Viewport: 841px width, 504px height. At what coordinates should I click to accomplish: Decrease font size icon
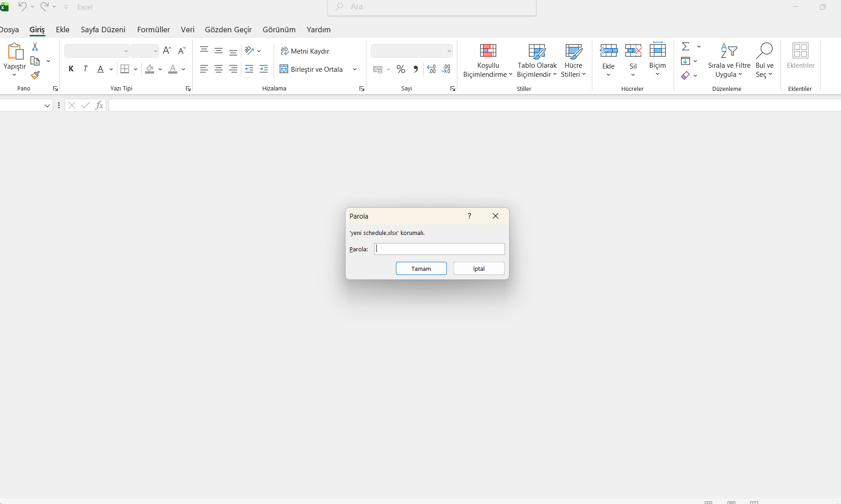tap(182, 50)
